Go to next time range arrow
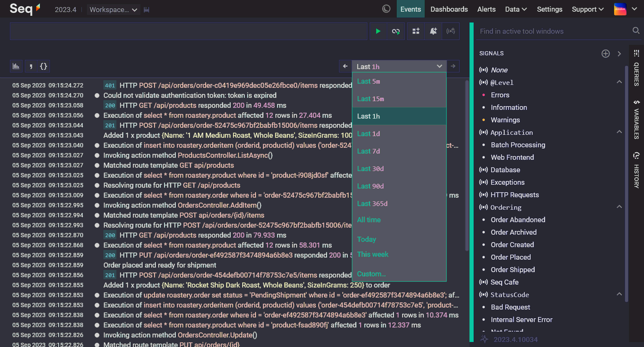 point(453,66)
